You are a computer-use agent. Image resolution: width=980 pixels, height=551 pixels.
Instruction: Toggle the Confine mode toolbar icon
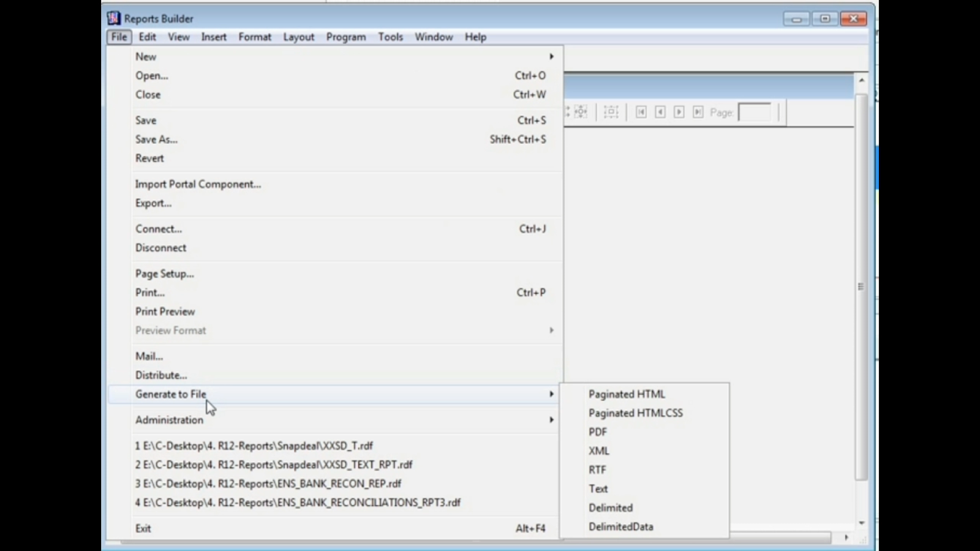(611, 112)
